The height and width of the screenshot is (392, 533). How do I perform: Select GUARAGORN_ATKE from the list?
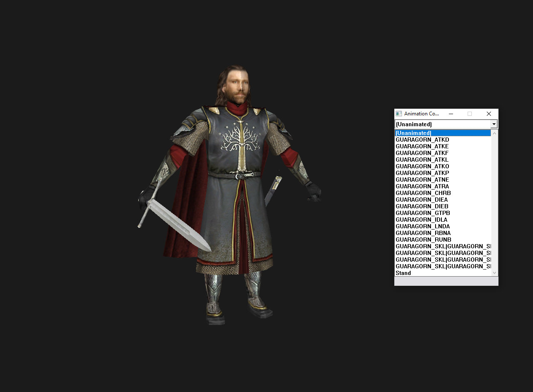tap(443, 146)
